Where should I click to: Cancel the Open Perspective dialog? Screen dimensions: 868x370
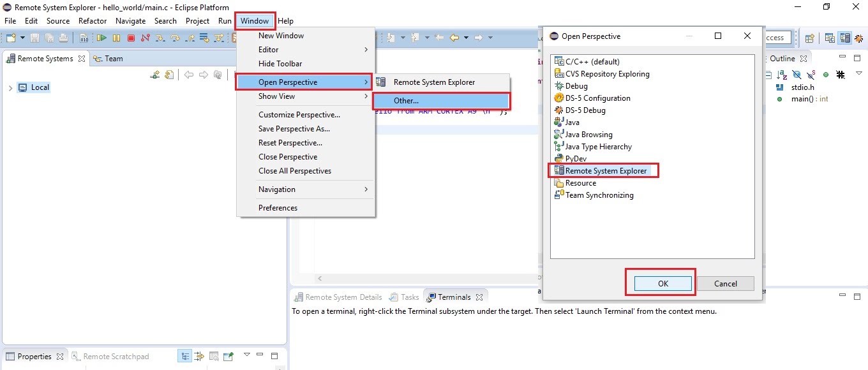[726, 284]
